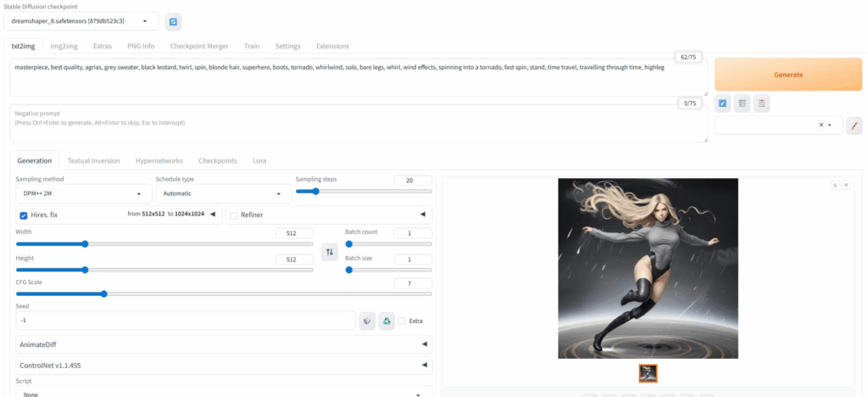Open the Schedule type dropdown

pos(222,193)
